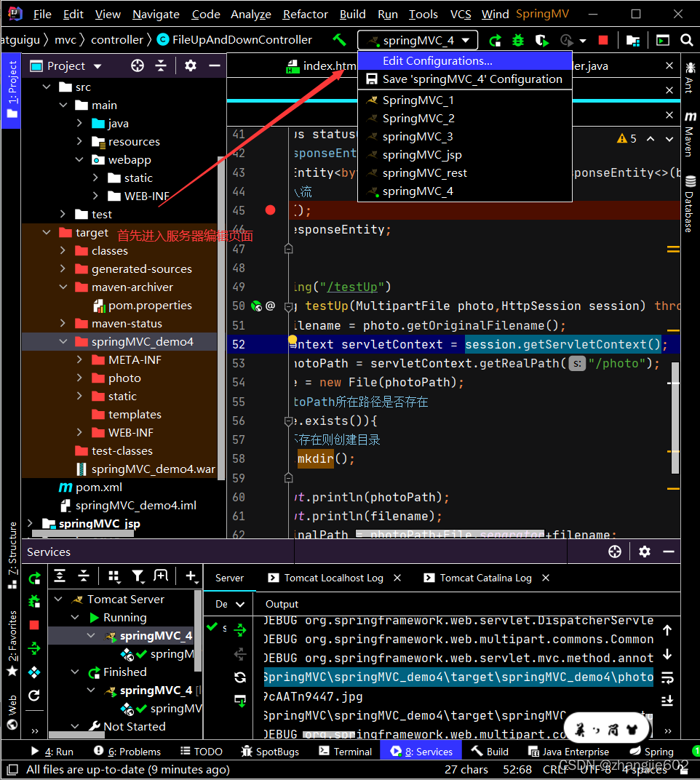Click the Project tree vertical scrollbar
The width and height of the screenshot is (700, 780).
click(221, 319)
